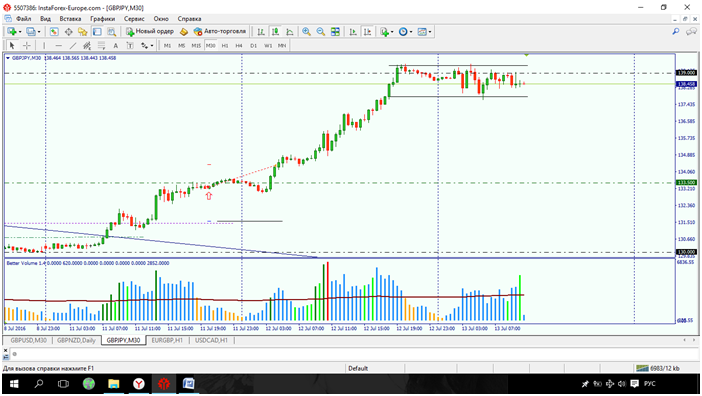Toggle chart shift icon
This screenshot has width=702, height=396.
click(368, 31)
